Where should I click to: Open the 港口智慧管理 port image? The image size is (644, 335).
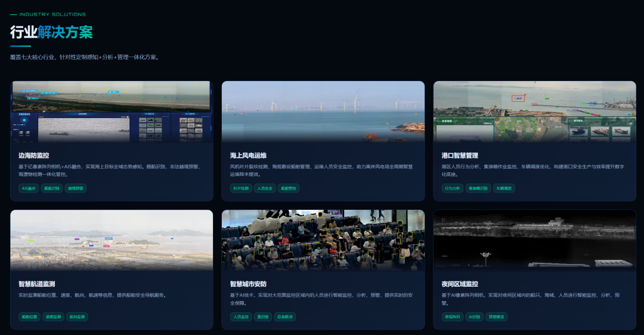click(534, 111)
